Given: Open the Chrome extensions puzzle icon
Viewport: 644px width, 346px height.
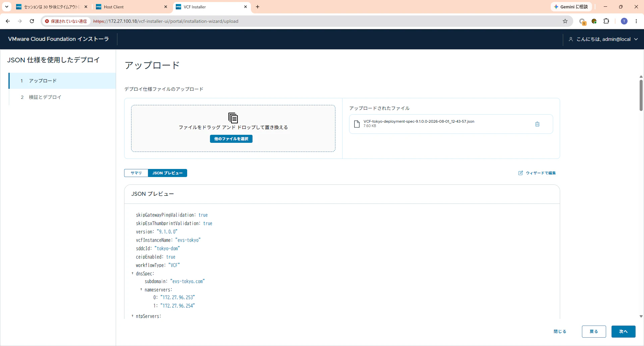Looking at the screenshot, I should tap(606, 21).
